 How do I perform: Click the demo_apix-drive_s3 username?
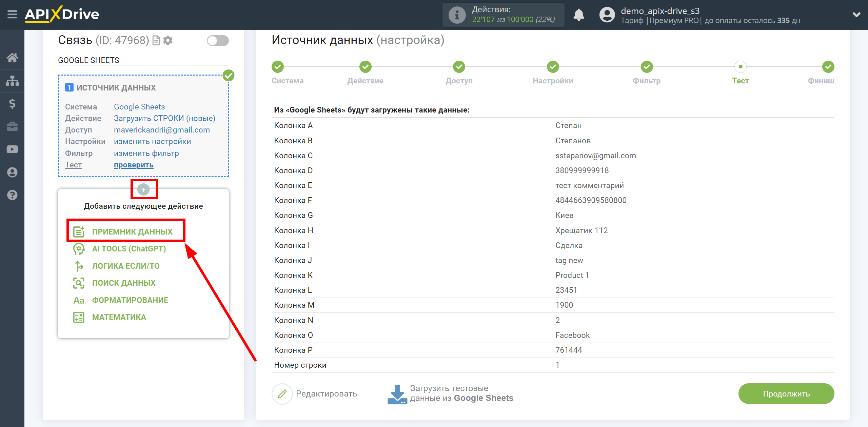pos(660,11)
